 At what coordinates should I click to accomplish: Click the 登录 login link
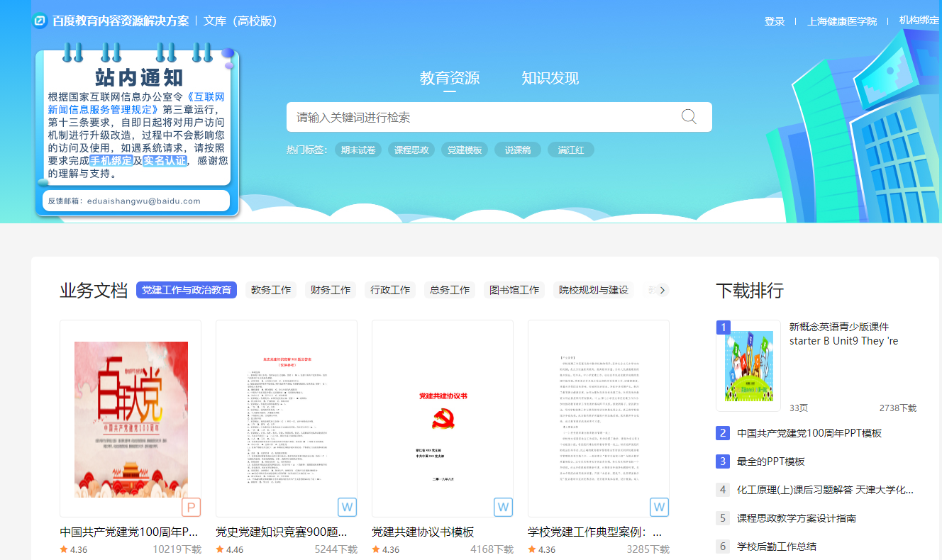click(x=774, y=21)
